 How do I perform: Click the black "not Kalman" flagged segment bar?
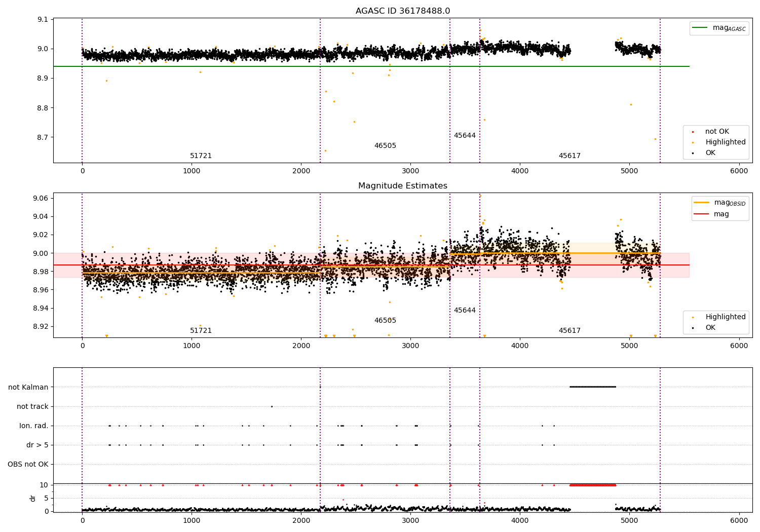[593, 387]
